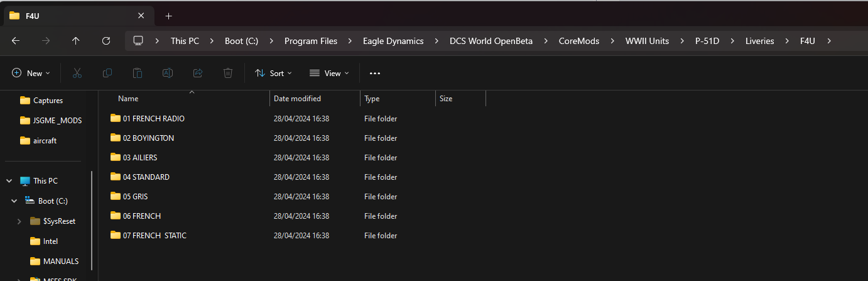
Task: Click the Share icon in toolbar
Action: [x=198, y=73]
